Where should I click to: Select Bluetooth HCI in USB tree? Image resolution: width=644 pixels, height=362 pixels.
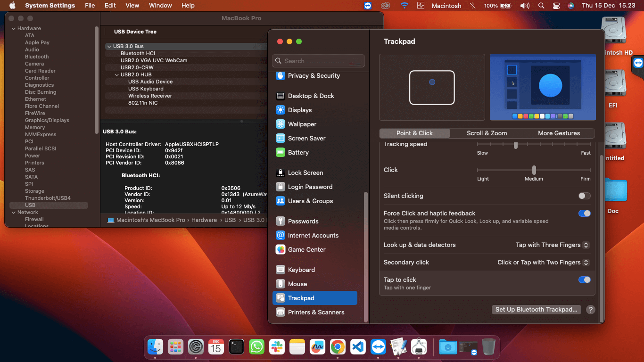(x=138, y=53)
